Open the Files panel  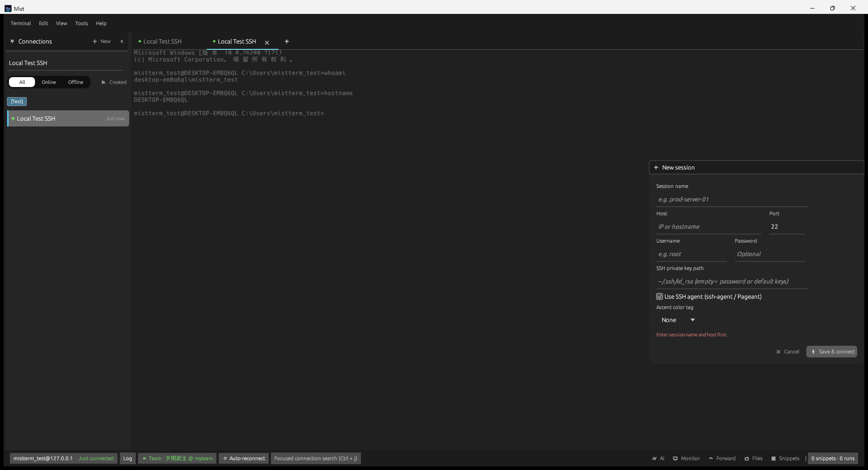pyautogui.click(x=754, y=458)
